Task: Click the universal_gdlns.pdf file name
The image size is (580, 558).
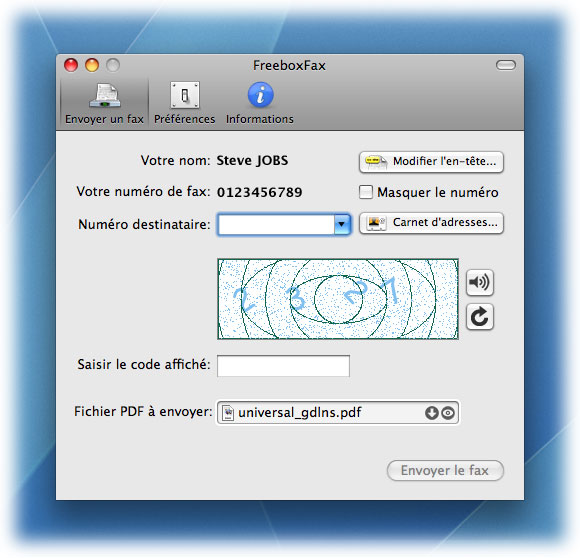Action: point(300,412)
